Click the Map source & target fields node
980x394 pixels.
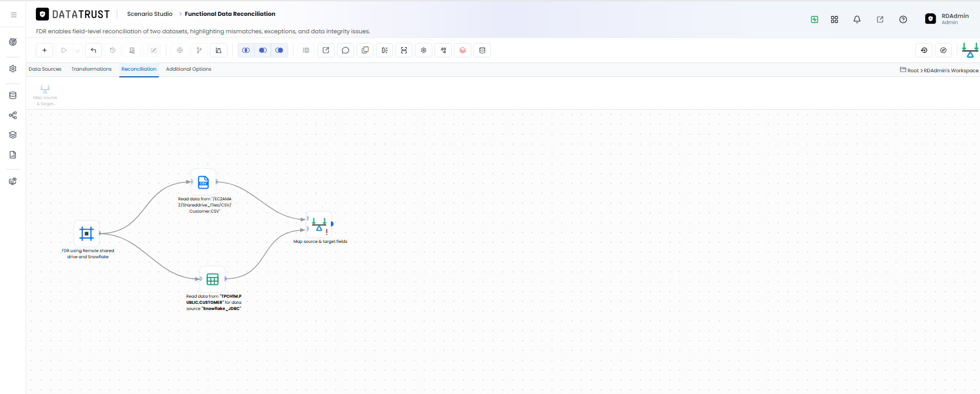pos(319,224)
